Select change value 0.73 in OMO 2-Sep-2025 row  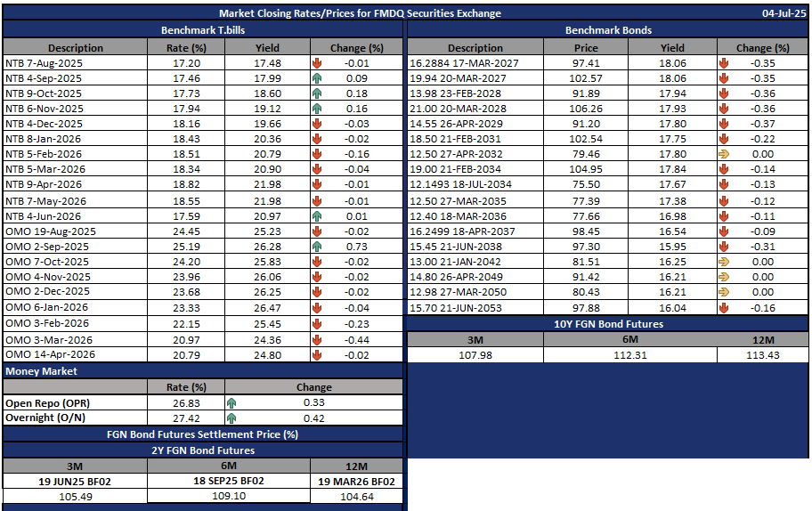click(357, 247)
